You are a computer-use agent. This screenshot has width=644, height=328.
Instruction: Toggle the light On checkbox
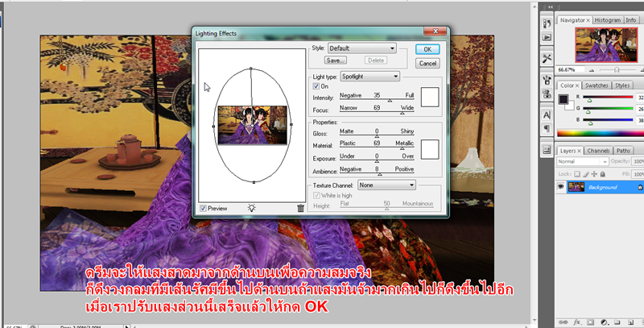(x=316, y=86)
